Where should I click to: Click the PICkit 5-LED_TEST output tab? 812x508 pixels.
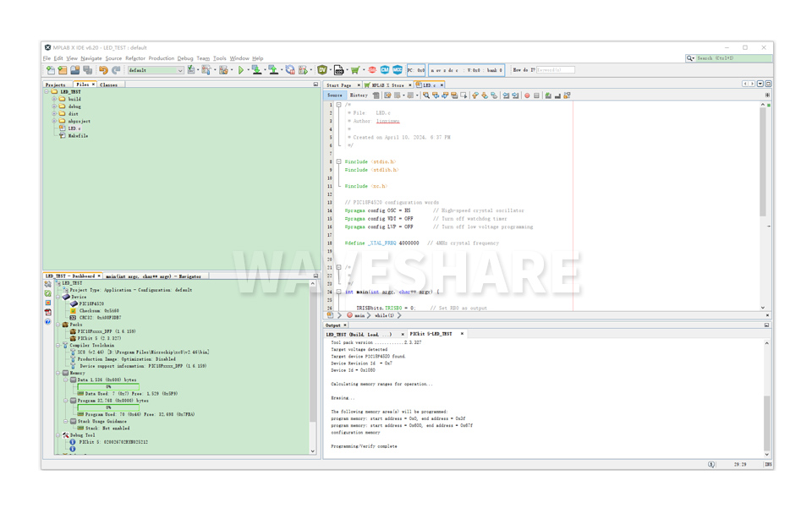[x=433, y=333]
